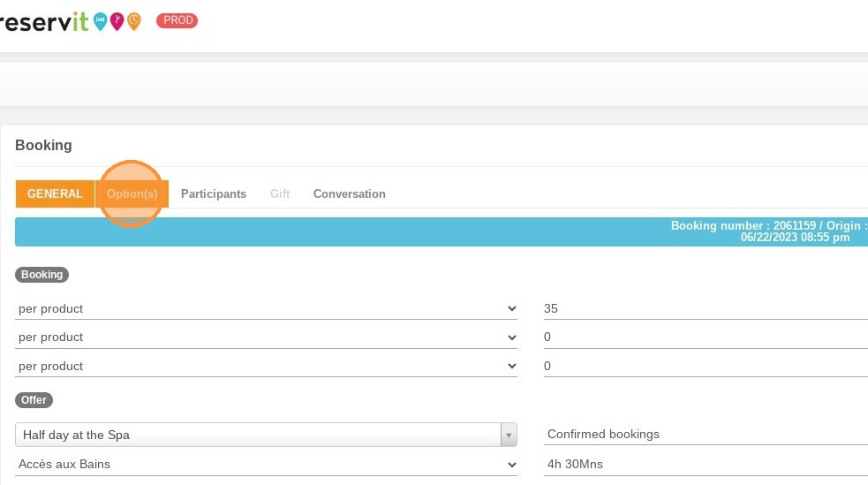The height and width of the screenshot is (485, 868).
Task: Expand the Accès aux Bains dropdown
Action: (x=267, y=464)
